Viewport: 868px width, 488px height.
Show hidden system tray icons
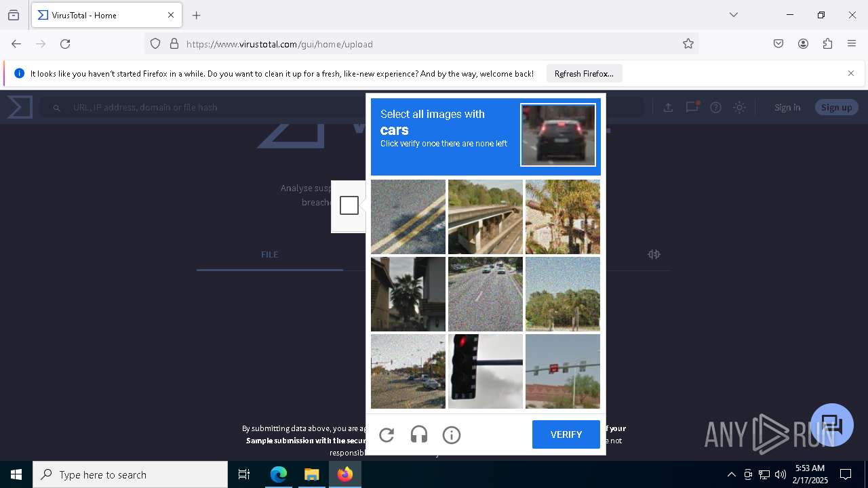click(731, 474)
